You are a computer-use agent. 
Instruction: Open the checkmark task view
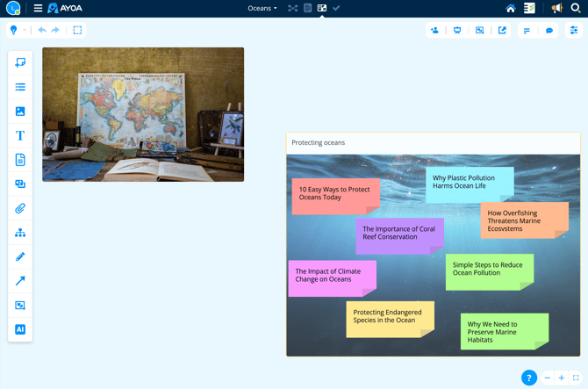pos(336,8)
